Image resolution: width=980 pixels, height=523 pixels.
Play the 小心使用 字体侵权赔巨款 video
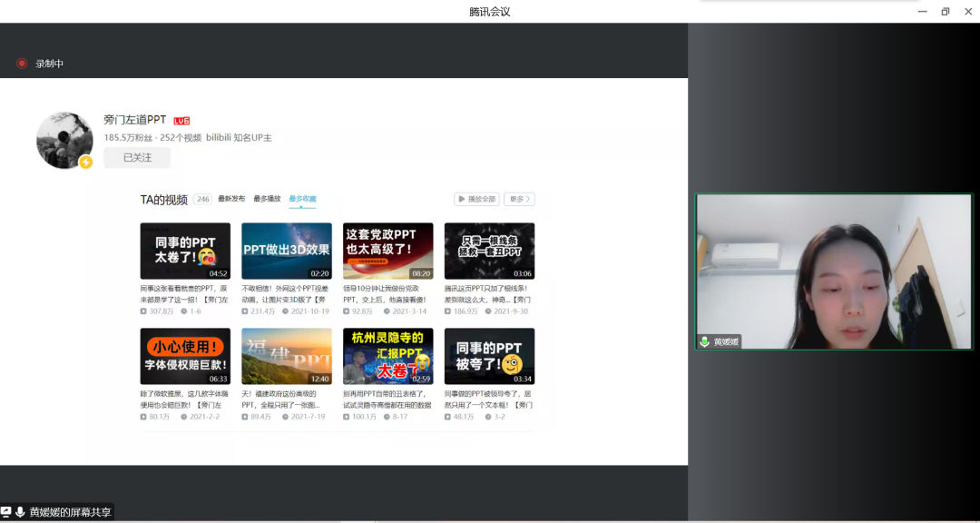tap(185, 356)
